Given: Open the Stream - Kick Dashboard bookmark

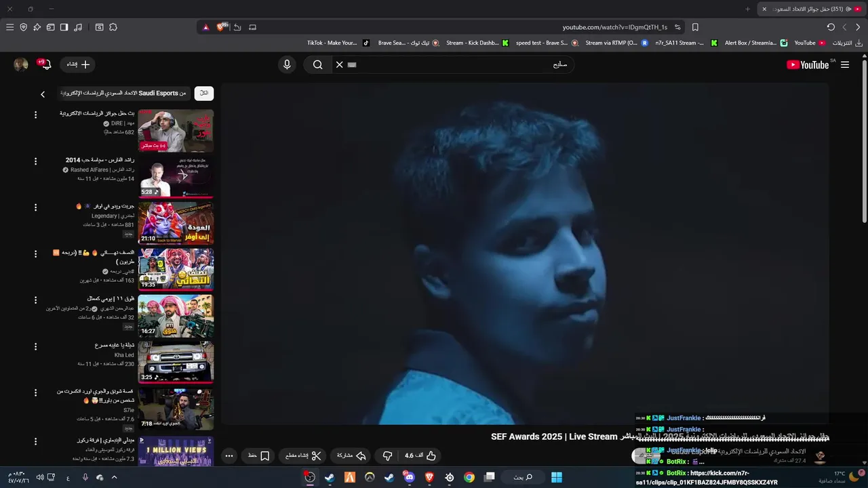Looking at the screenshot, I should point(477,43).
